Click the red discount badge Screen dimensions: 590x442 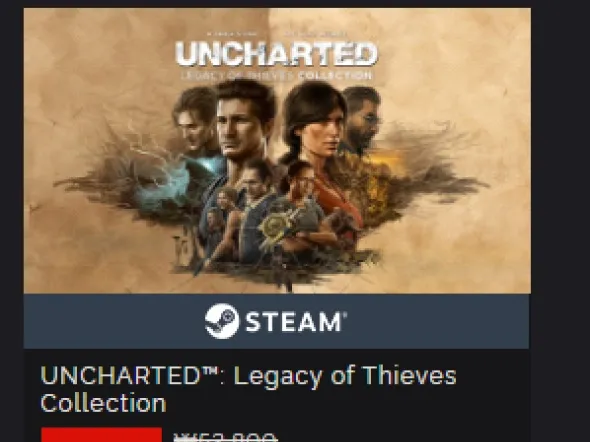coord(102,434)
